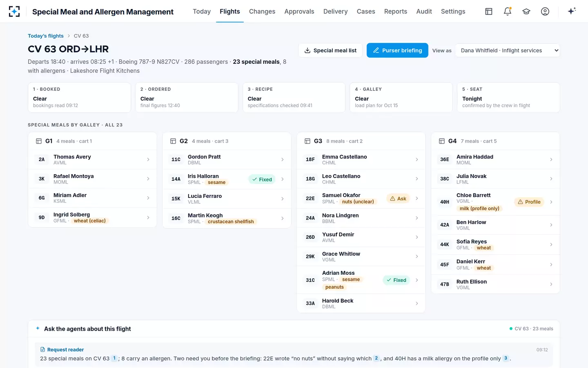
Task: Expand Harold Beck's row chevron
Action: click(x=417, y=303)
